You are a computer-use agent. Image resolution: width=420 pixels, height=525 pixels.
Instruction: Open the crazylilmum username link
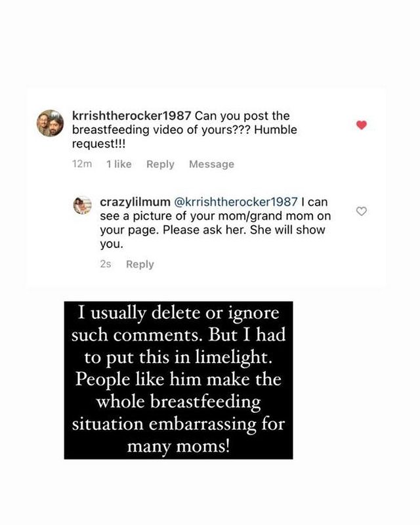tap(135, 202)
